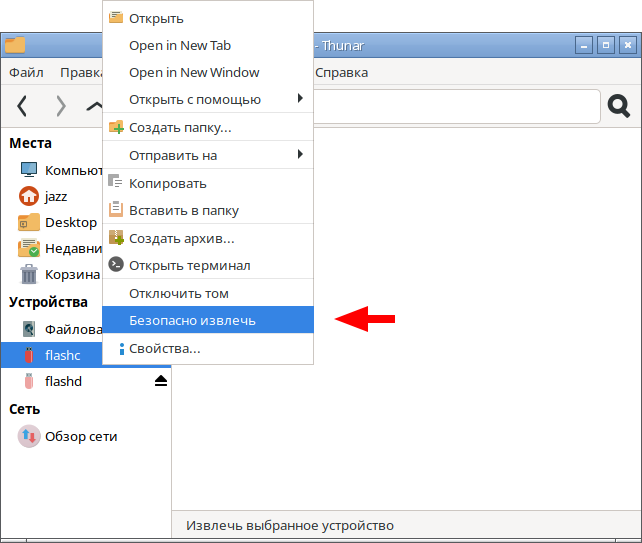Click the up-directory arrow in toolbar
The height and width of the screenshot is (543, 642).
coord(94,106)
